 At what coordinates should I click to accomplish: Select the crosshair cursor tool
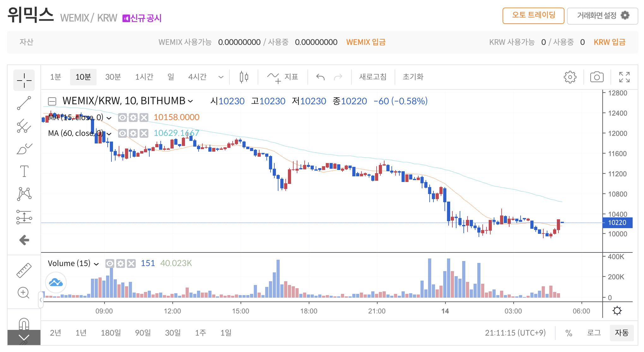tap(24, 80)
